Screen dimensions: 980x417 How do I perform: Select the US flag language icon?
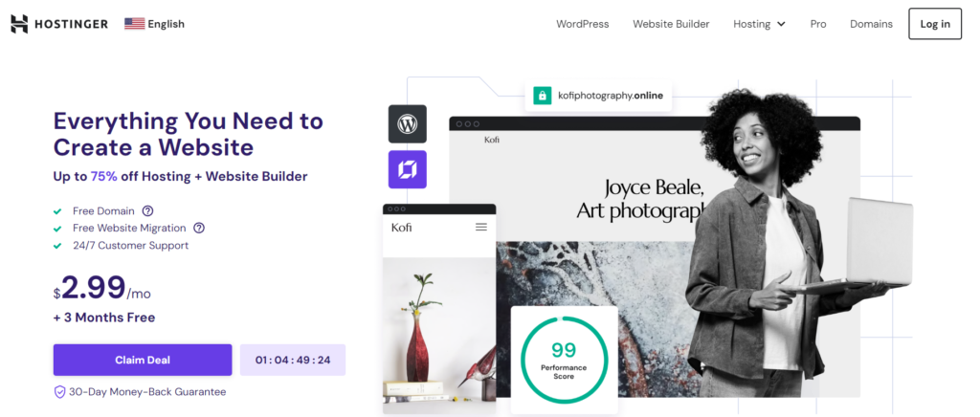[x=134, y=24]
